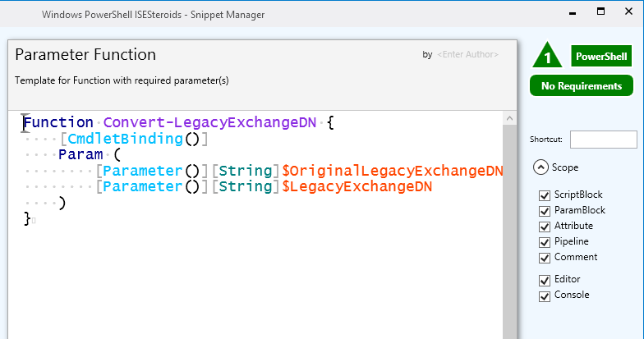Uncheck the ScriptBlock checkbox

[544, 195]
